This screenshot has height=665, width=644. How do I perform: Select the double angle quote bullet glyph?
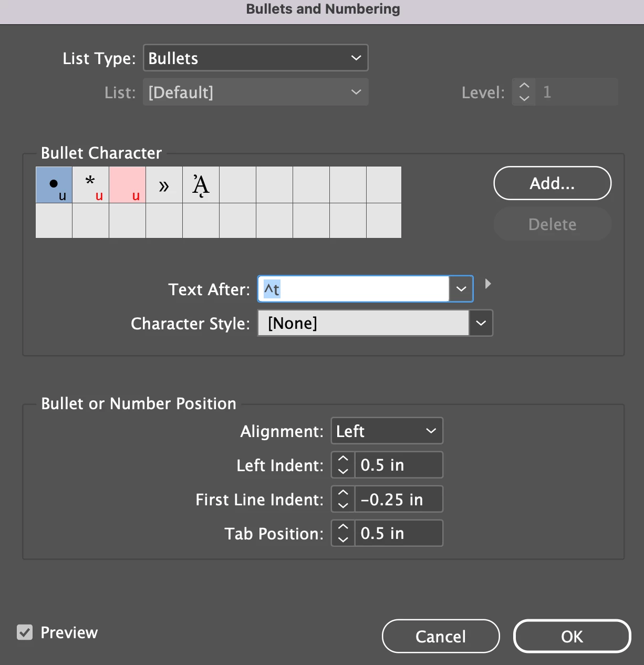pyautogui.click(x=164, y=185)
